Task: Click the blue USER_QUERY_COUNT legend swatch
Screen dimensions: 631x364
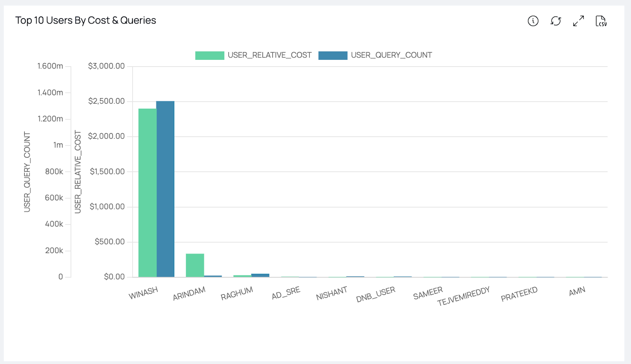Action: (333, 55)
